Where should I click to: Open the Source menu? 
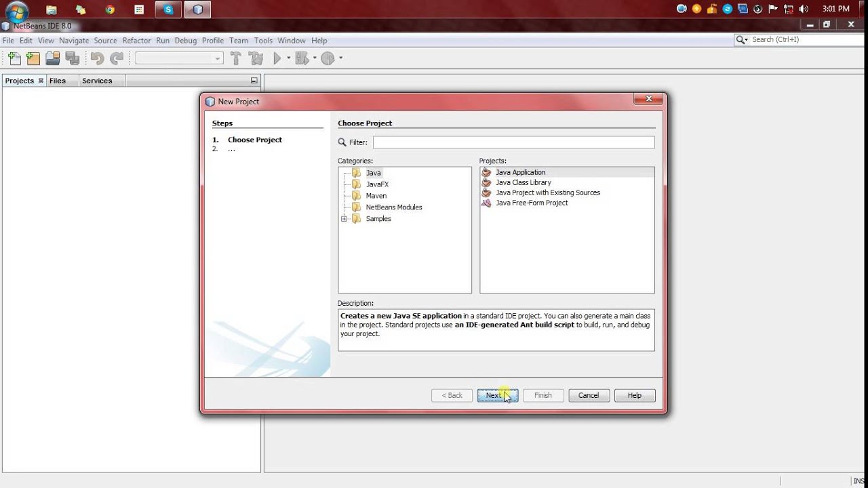(105, 41)
